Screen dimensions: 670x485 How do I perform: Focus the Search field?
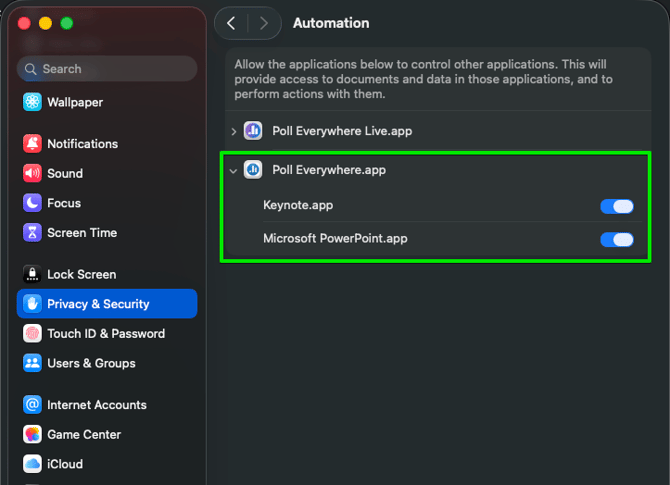point(107,69)
